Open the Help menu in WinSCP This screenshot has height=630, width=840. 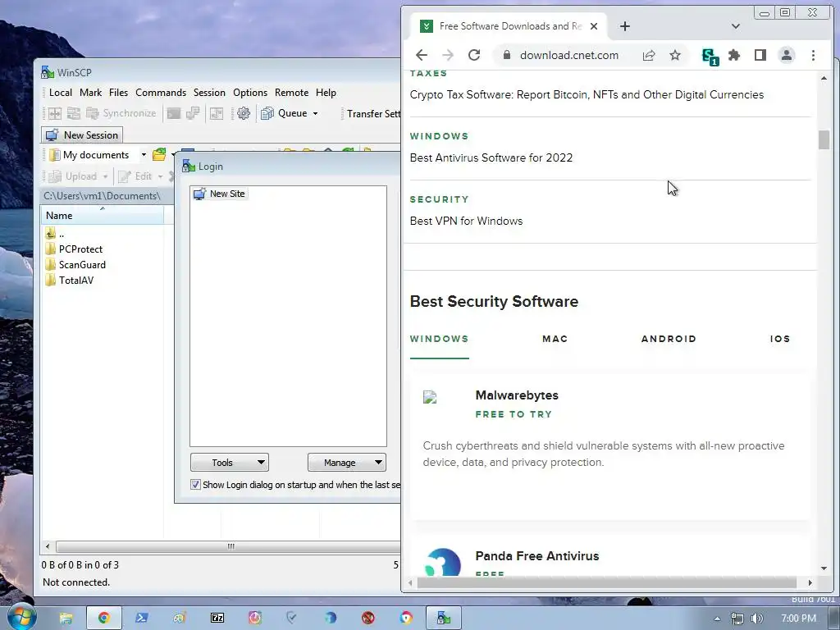tap(326, 93)
